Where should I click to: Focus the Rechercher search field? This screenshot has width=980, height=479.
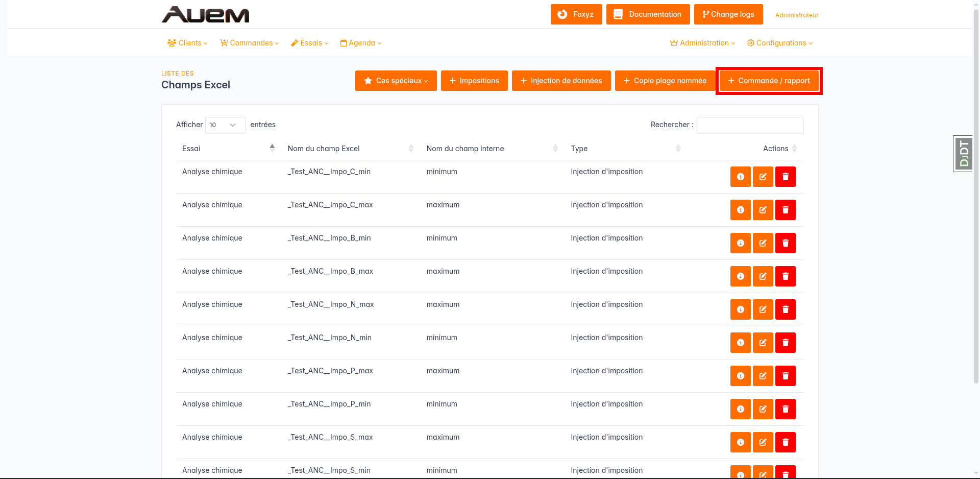[x=750, y=125]
